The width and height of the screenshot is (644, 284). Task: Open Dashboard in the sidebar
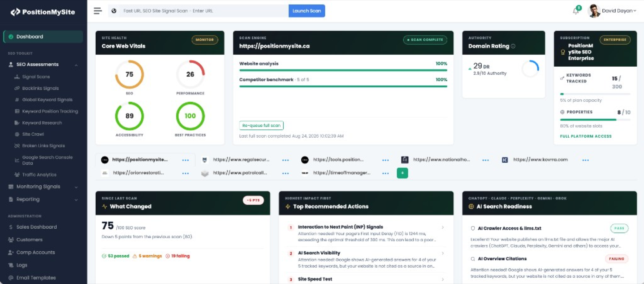click(x=43, y=37)
